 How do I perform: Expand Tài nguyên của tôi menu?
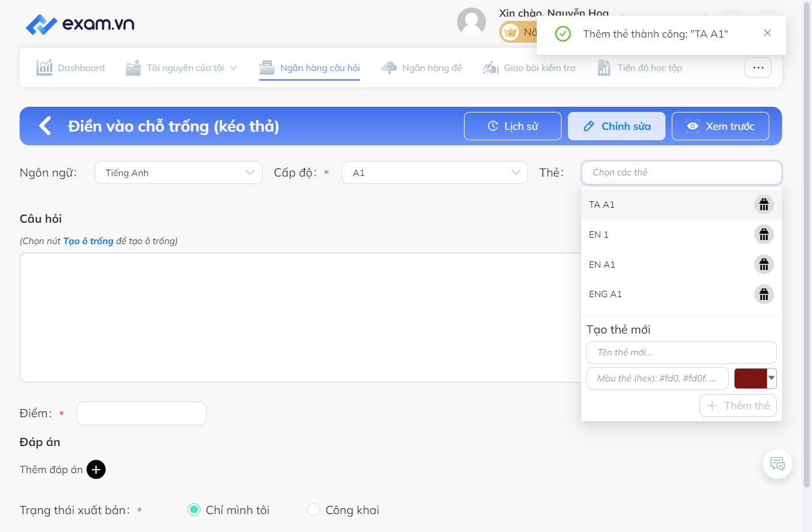click(x=181, y=68)
